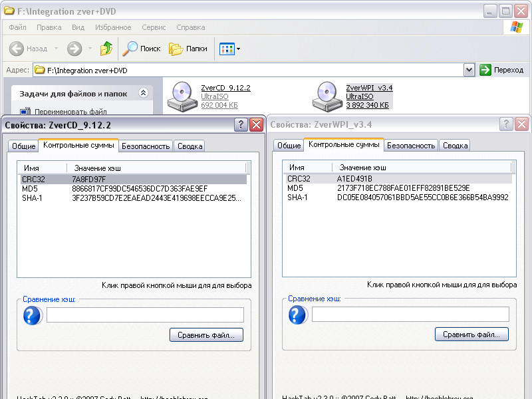532x399 pixels.
Task: Select MD5 row starting 2173F718
Action: (x=398, y=188)
